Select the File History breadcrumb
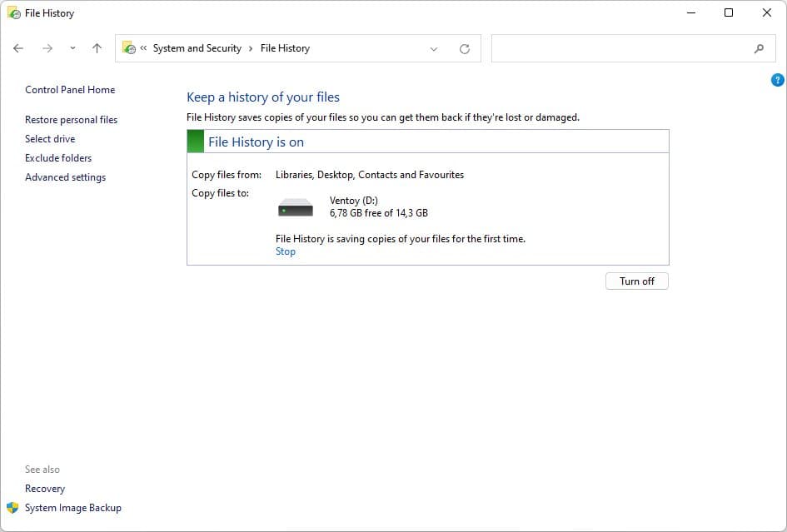Image resolution: width=787 pixels, height=532 pixels. [x=285, y=48]
